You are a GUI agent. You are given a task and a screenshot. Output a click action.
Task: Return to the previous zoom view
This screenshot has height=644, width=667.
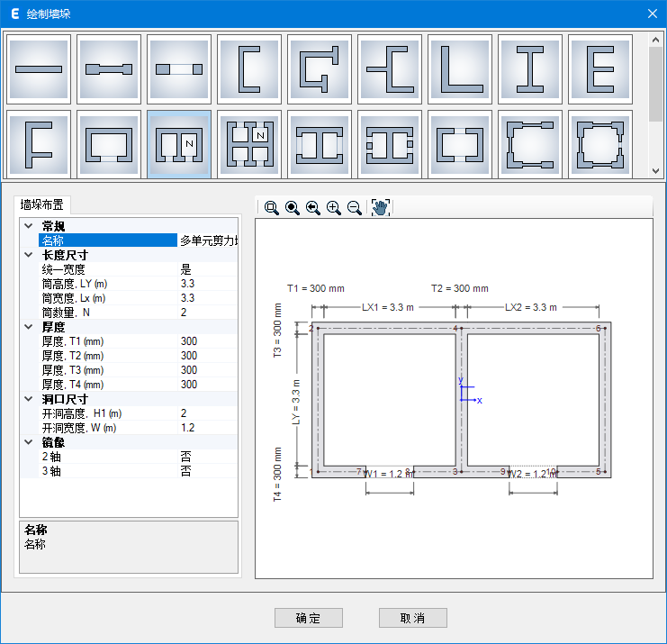pyautogui.click(x=312, y=207)
